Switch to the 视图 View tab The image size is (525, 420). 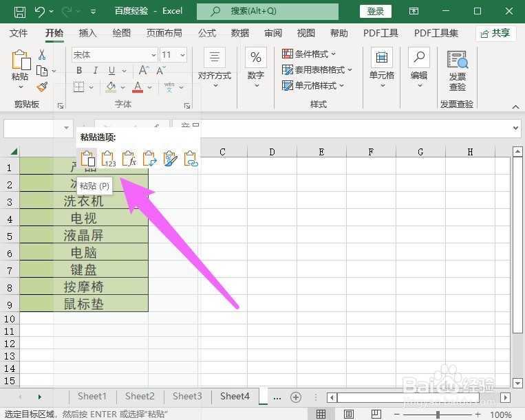pos(306,33)
